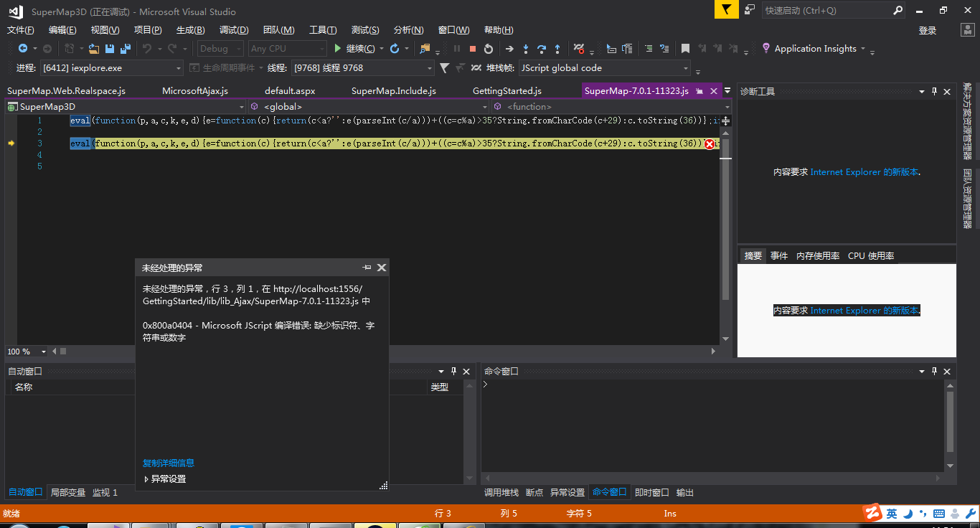Open the Application Insights dropdown arrow
980x528 pixels.
863,49
